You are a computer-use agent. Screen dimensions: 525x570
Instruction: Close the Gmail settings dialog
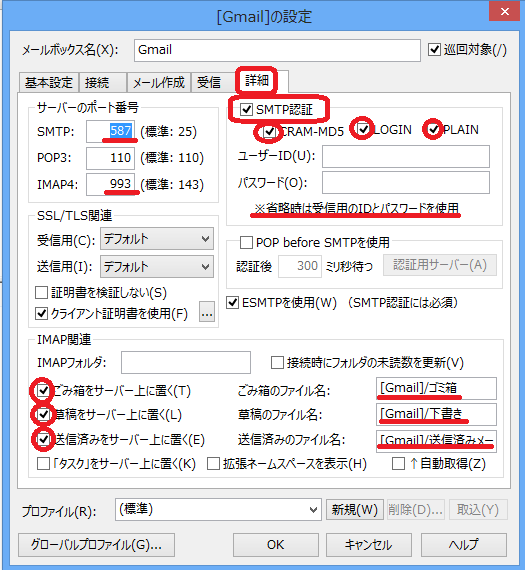(505, 12)
